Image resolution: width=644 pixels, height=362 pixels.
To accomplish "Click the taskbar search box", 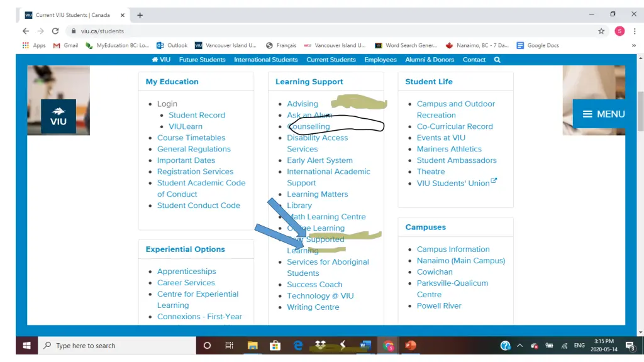I will tap(117, 346).
